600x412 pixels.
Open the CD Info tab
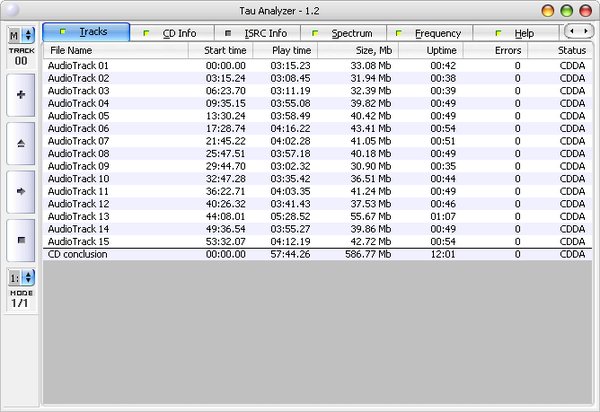point(172,33)
